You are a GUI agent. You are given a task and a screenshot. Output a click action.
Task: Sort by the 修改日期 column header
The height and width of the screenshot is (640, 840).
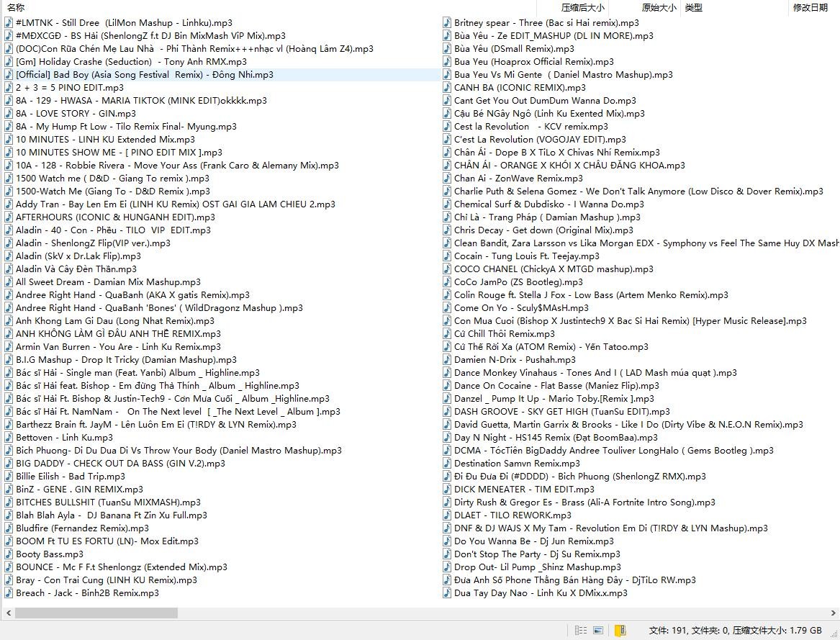click(x=810, y=8)
